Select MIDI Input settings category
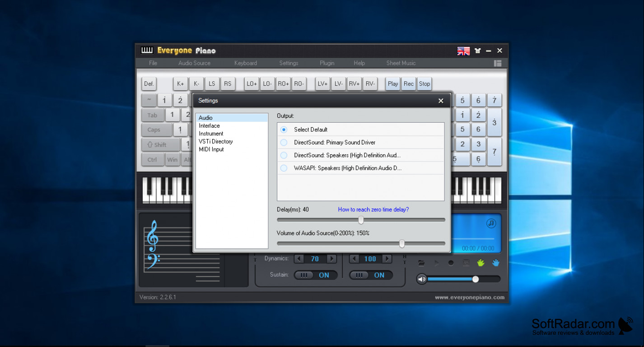This screenshot has height=347, width=644. pyautogui.click(x=232, y=149)
